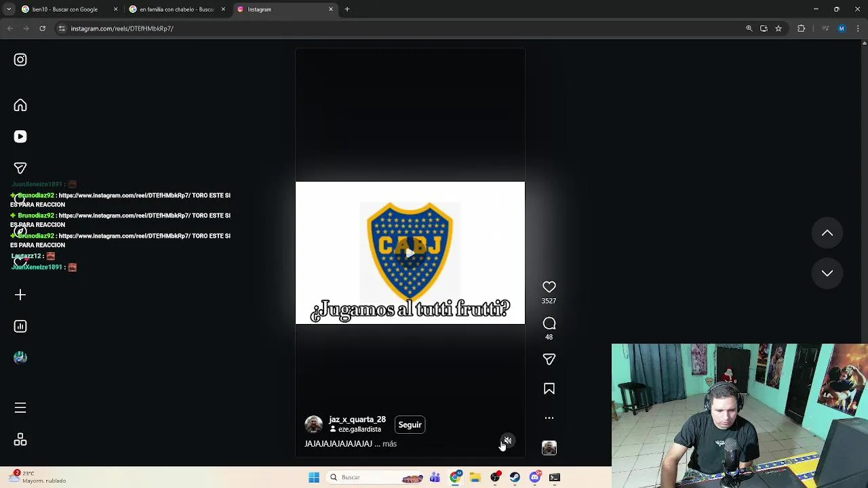Open OBS Studio from taskbar
The height and width of the screenshot is (488, 868).
point(496,478)
